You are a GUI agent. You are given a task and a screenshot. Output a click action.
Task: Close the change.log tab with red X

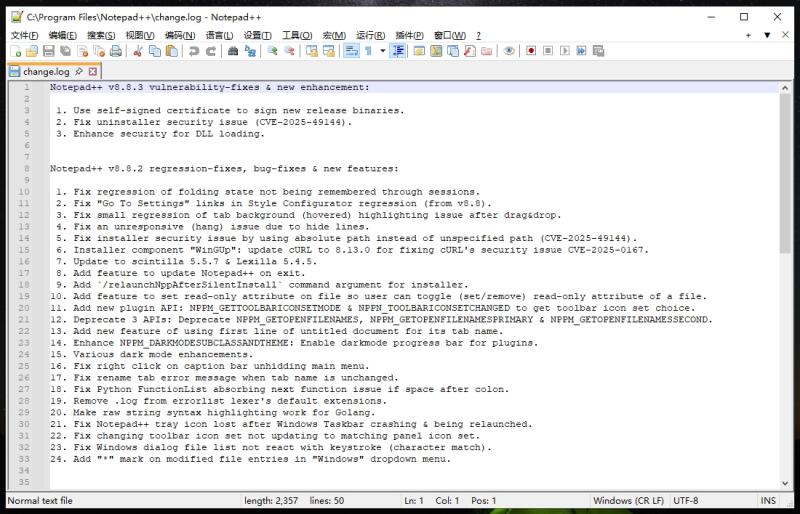click(93, 71)
